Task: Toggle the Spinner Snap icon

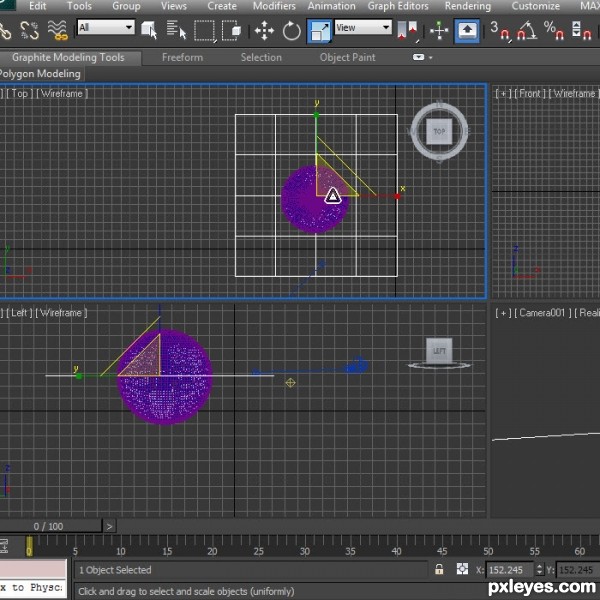Action: click(582, 30)
